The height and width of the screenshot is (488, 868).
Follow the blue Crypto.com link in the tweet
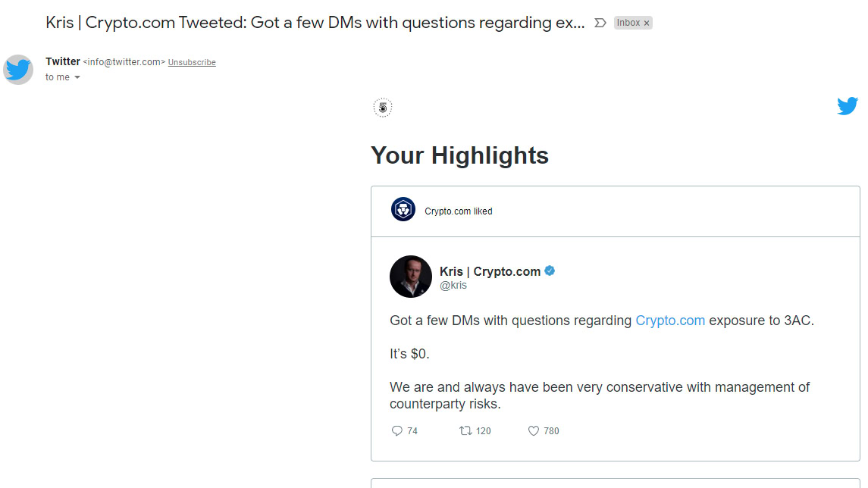tap(670, 321)
